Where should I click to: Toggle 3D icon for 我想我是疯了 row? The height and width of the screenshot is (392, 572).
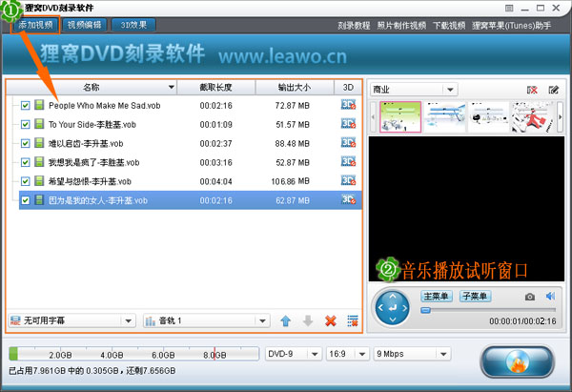click(x=348, y=162)
